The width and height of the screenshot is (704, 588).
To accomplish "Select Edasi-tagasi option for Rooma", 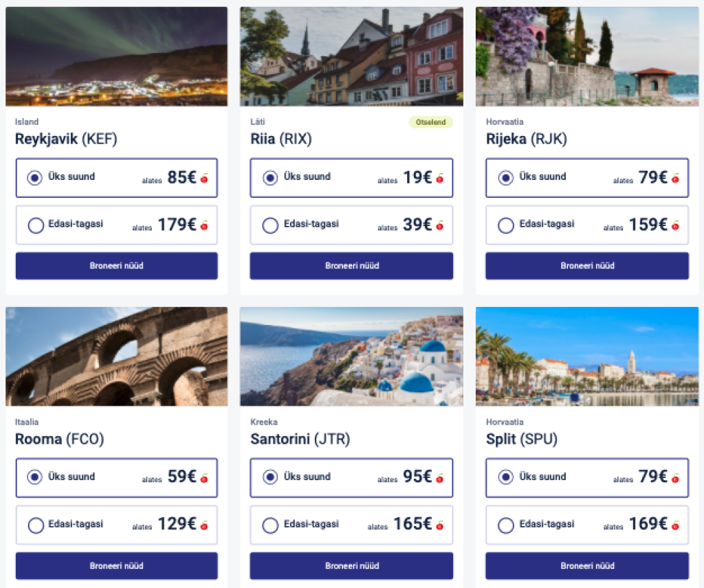I will click(x=36, y=525).
